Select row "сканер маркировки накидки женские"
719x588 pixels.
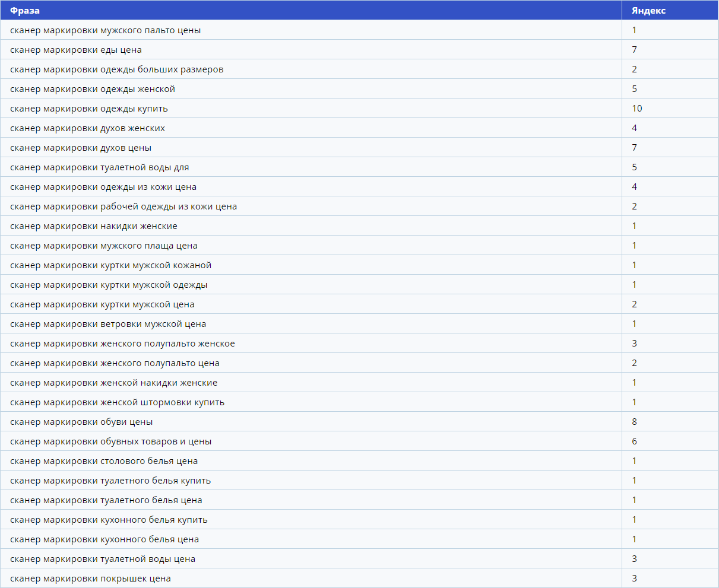(x=359, y=226)
